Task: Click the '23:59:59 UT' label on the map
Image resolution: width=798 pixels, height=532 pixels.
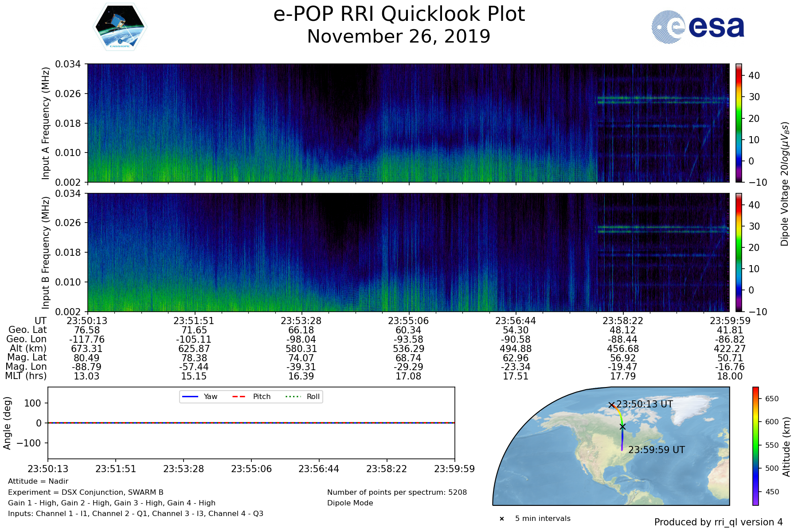Action: [656, 450]
